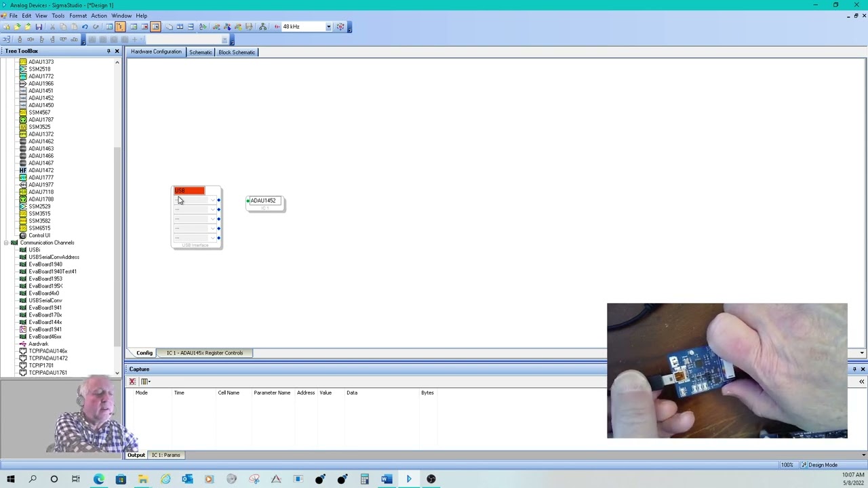Open the 48 kHz sample rate dropdown
This screenshot has width=868, height=488.
coord(328,27)
